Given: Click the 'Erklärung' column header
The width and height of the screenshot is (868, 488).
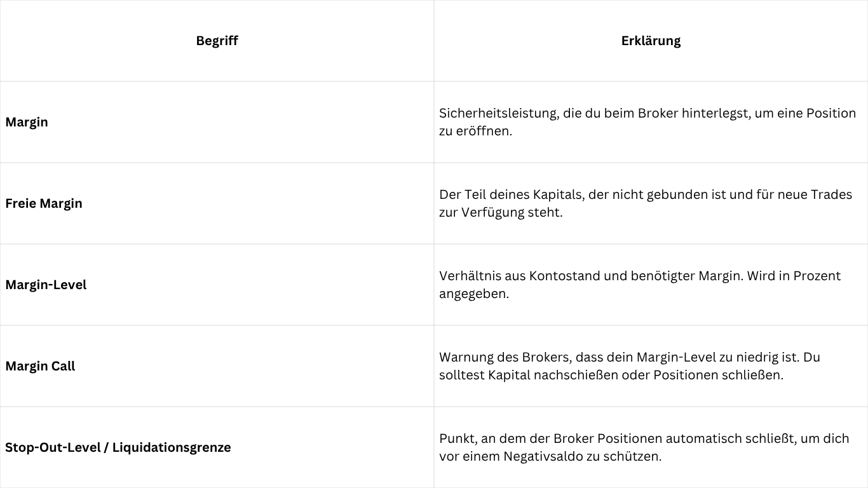Looking at the screenshot, I should pos(651,41).
